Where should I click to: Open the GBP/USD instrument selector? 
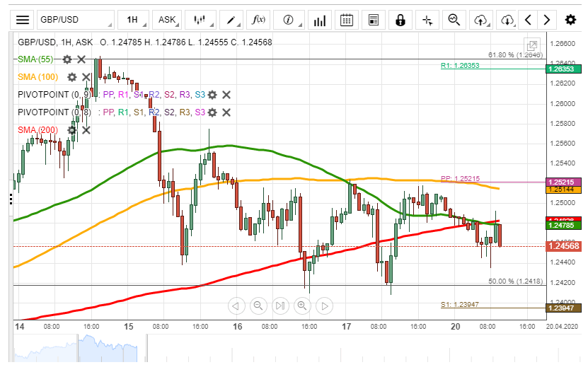(76, 20)
